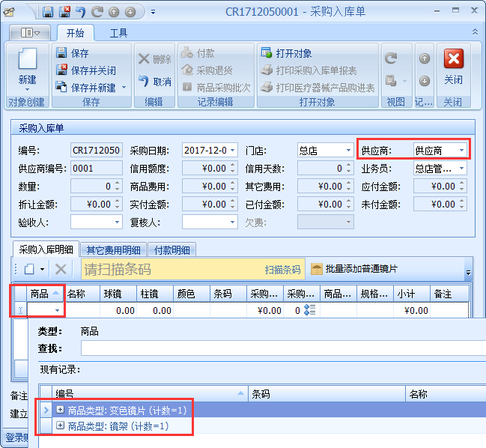
Task: Click the up arrow in 记录 navigation group
Action: (425, 58)
